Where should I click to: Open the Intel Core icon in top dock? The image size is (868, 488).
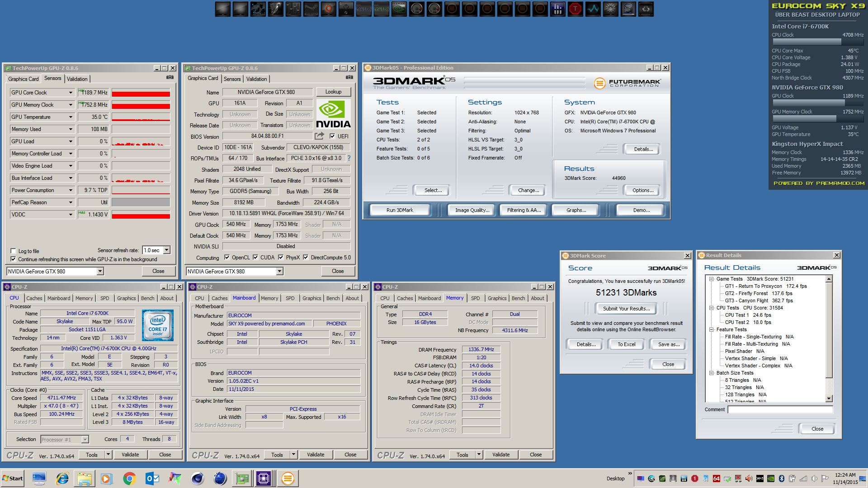tap(628, 9)
